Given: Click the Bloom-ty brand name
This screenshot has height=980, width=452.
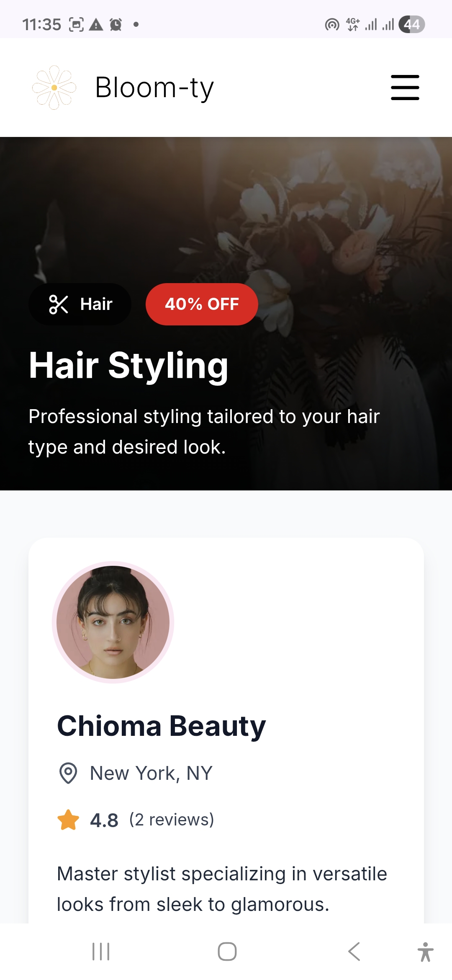Looking at the screenshot, I should [154, 88].
